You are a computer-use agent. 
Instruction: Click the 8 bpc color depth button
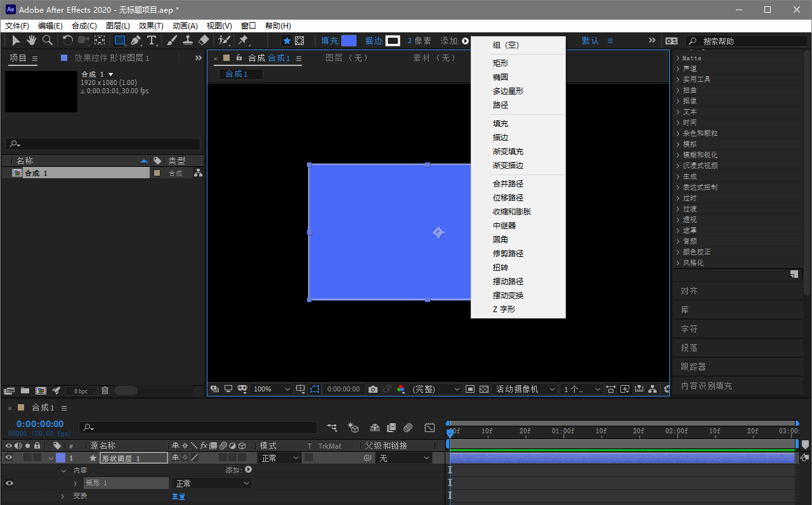click(x=81, y=391)
